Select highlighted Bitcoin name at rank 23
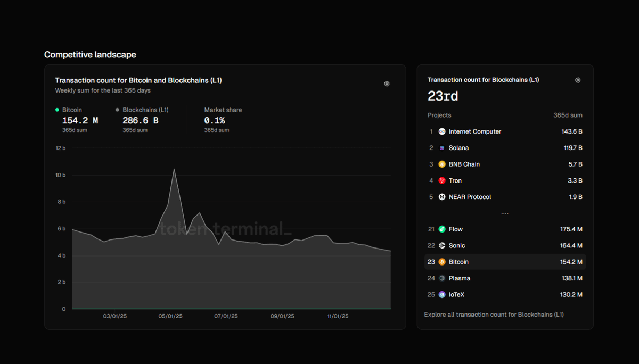The image size is (639, 364). pyautogui.click(x=459, y=262)
